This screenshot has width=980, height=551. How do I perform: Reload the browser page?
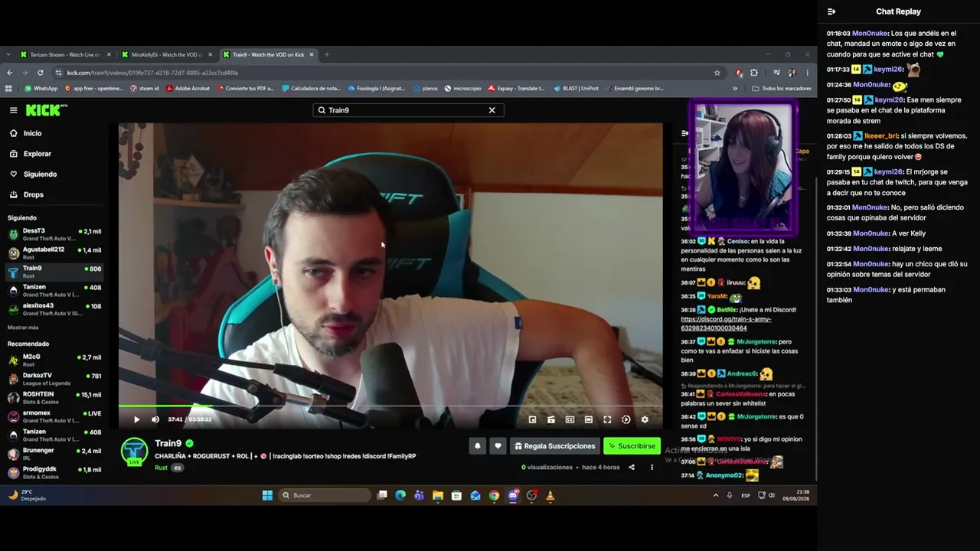[40, 73]
